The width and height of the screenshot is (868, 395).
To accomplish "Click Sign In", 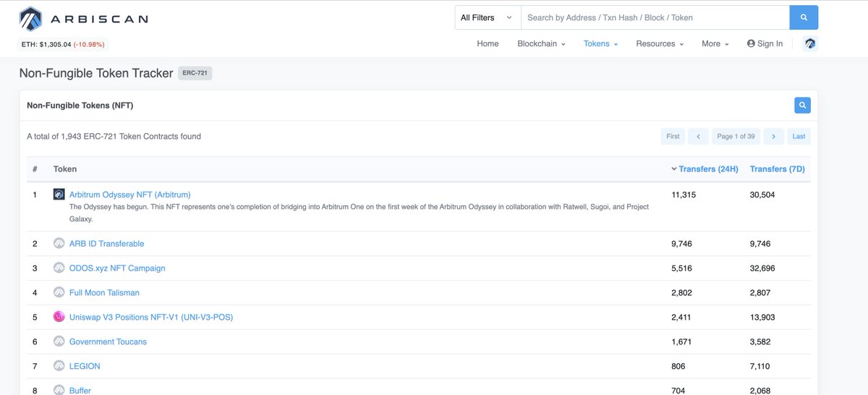I will 765,43.
